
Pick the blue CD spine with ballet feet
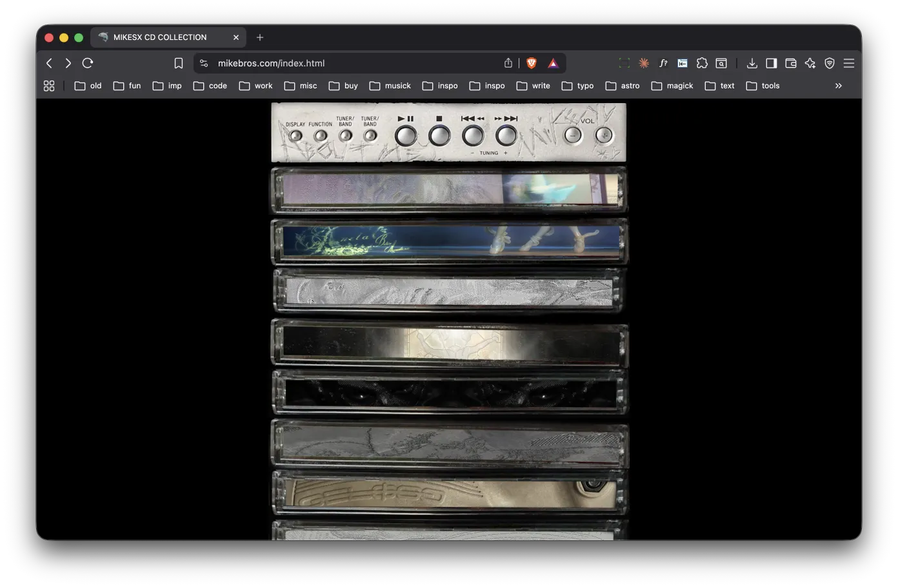tap(449, 241)
